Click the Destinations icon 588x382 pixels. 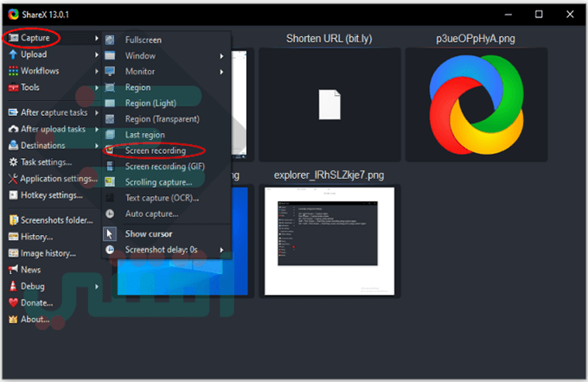coord(13,145)
